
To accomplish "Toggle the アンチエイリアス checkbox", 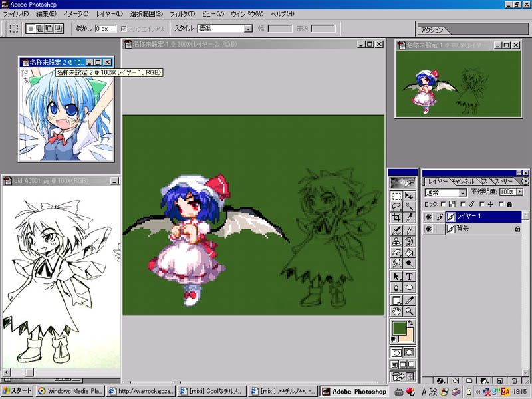I will (x=124, y=29).
